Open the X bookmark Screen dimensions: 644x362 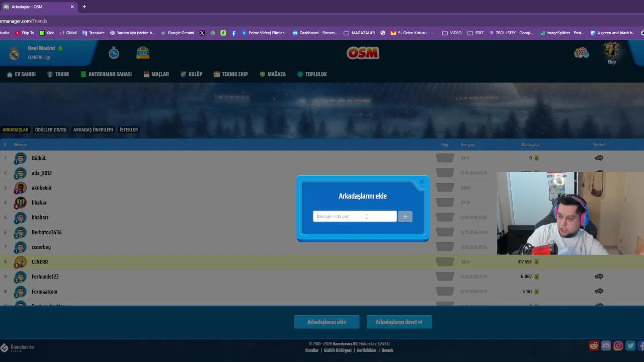click(x=202, y=33)
